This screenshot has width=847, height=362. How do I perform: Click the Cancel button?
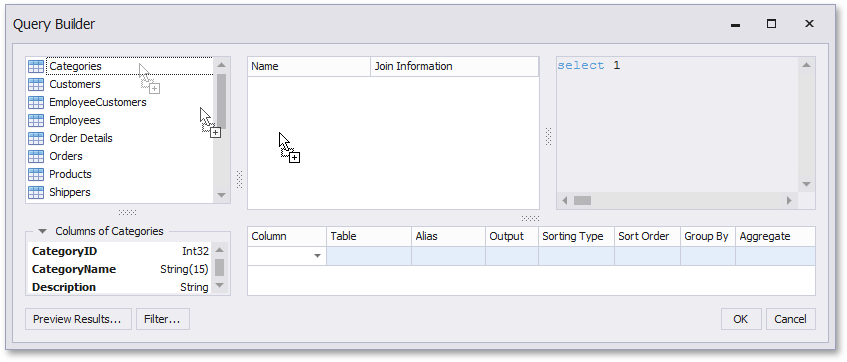click(790, 319)
